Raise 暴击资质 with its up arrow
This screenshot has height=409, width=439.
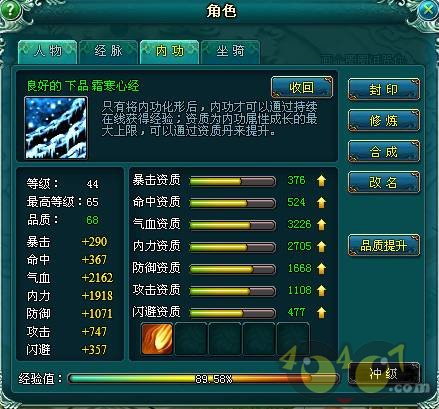coord(321,181)
